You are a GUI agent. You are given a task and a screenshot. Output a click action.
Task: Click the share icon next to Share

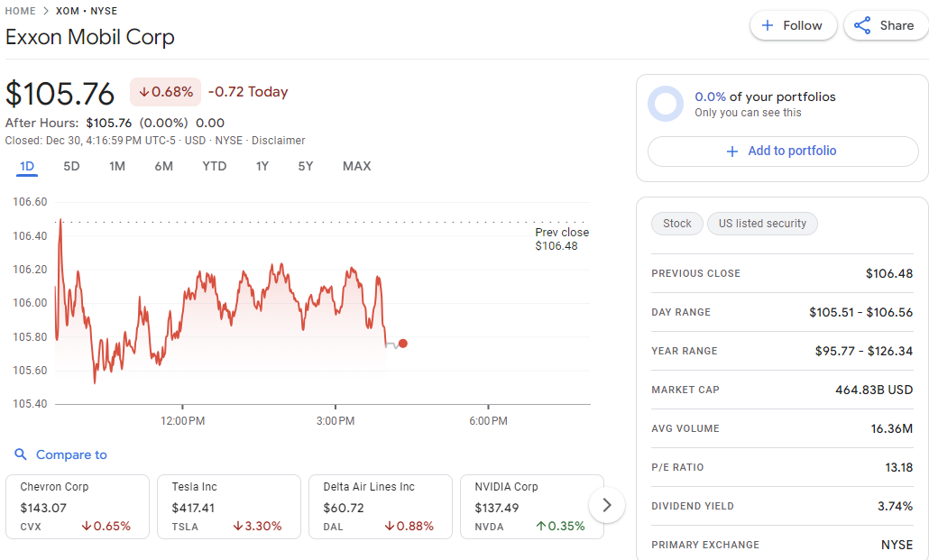tap(862, 25)
